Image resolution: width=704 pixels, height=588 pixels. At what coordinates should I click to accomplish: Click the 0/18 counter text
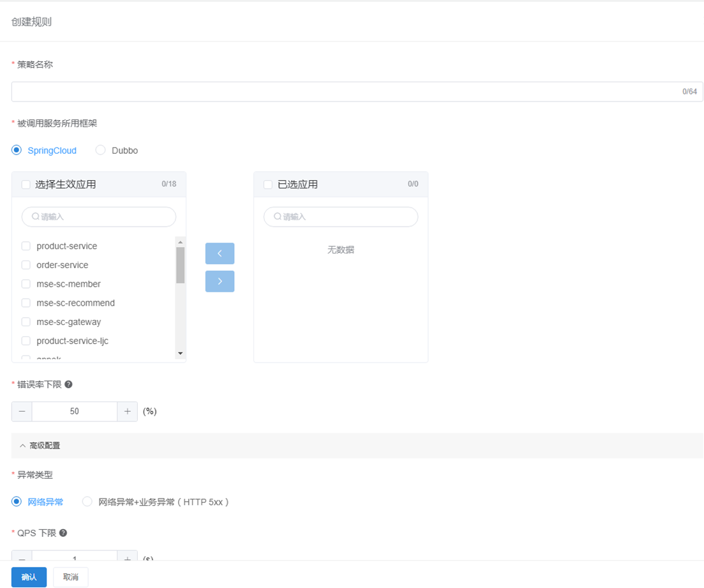tap(169, 184)
